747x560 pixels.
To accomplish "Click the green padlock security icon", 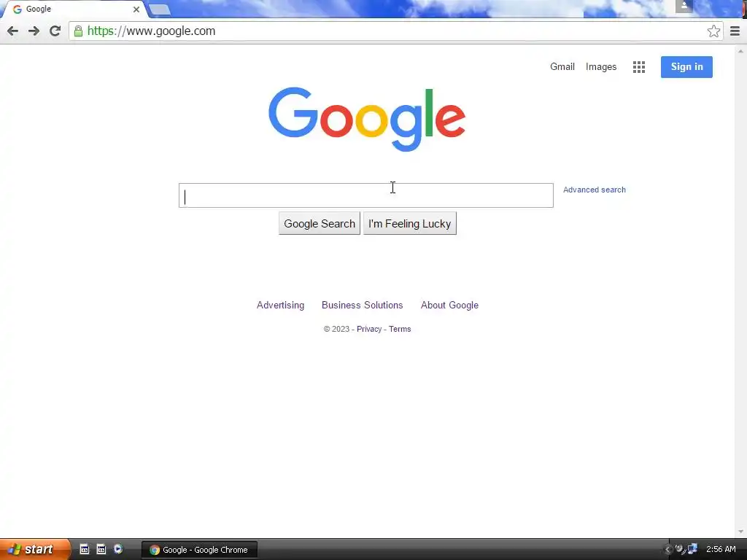I will [78, 31].
